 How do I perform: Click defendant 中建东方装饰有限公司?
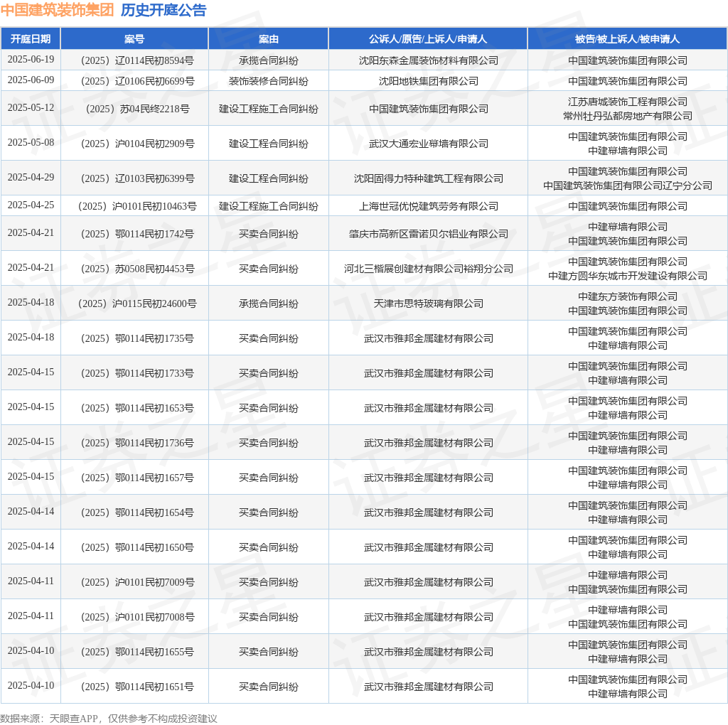coord(628,296)
